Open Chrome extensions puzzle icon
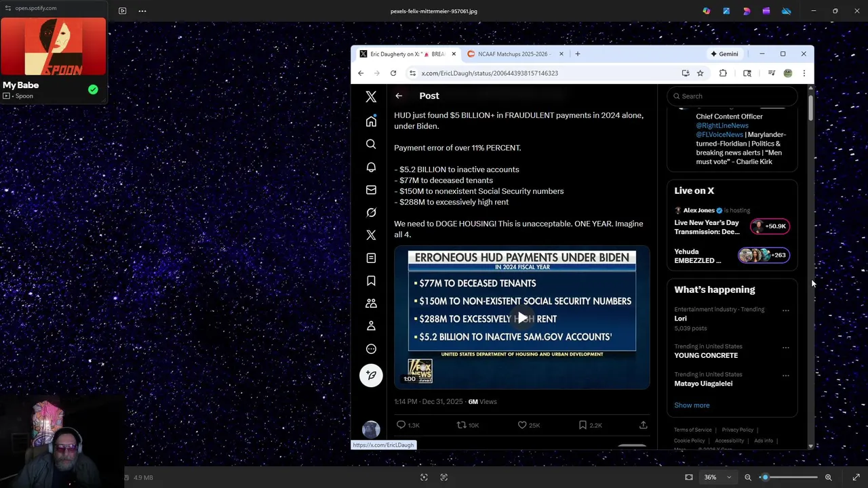This screenshot has width=868, height=488. (x=723, y=73)
